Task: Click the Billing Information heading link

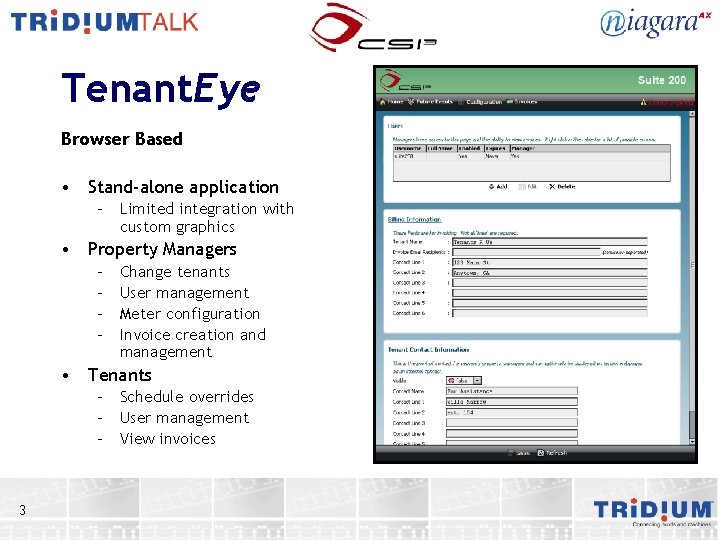Action: (x=414, y=219)
